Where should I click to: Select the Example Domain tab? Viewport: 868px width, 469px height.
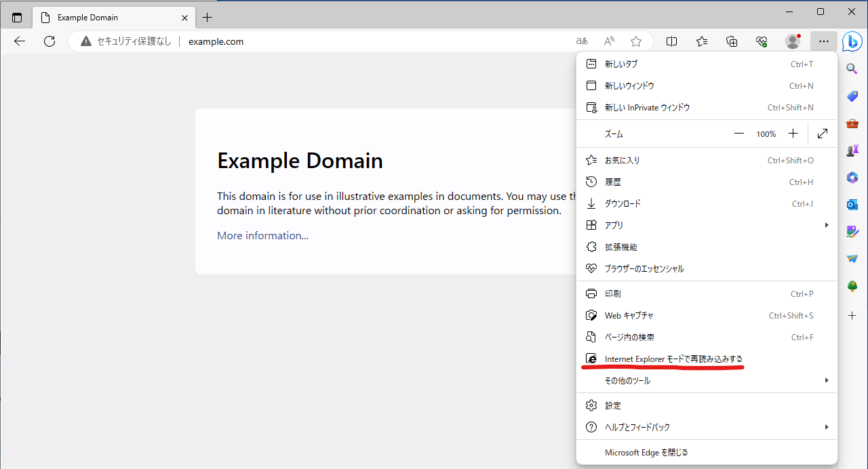pos(114,18)
